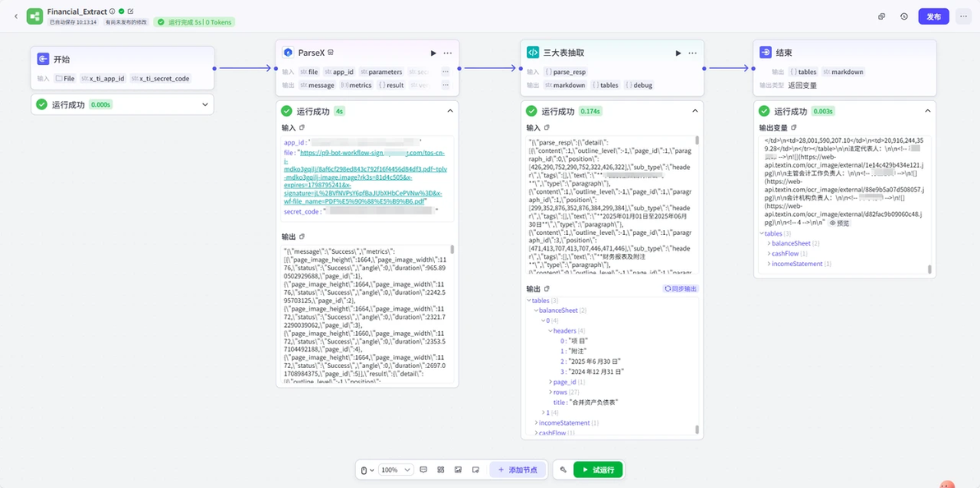The height and width of the screenshot is (488, 980).
Task: Open the three-dot menu on ParseX node
Action: pos(447,53)
